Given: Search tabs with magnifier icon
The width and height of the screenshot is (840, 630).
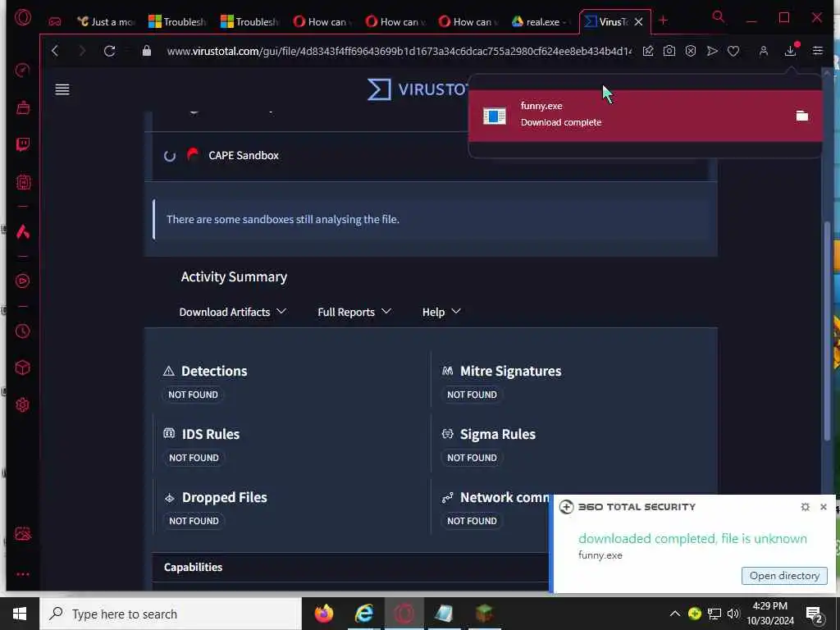Looking at the screenshot, I should pyautogui.click(x=719, y=17).
